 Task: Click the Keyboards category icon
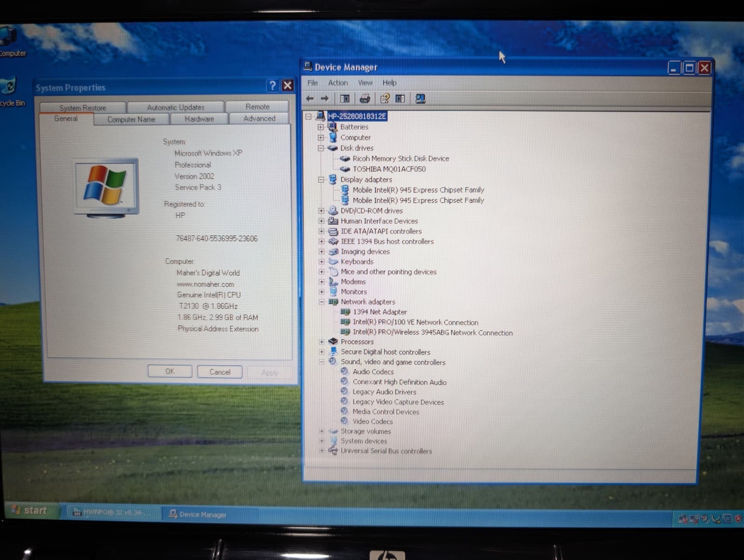[x=333, y=261]
